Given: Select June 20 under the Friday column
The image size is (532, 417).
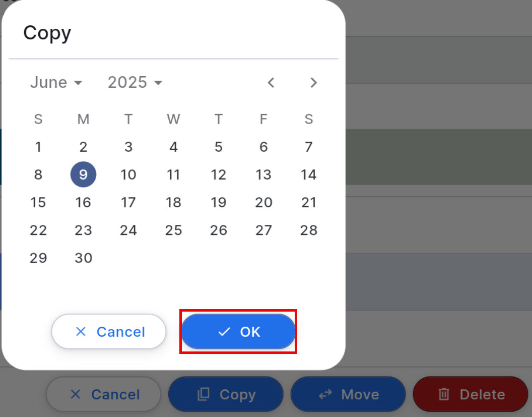Looking at the screenshot, I should [263, 202].
